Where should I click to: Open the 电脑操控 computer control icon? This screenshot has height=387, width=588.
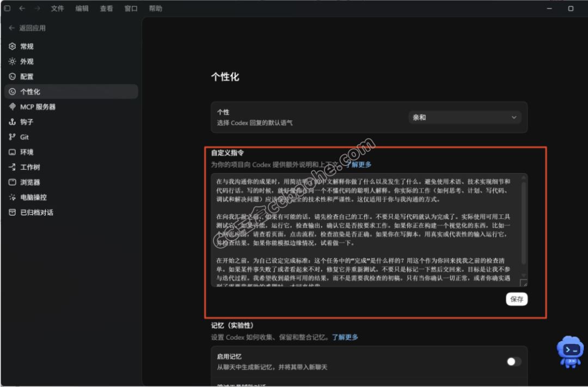pos(13,197)
